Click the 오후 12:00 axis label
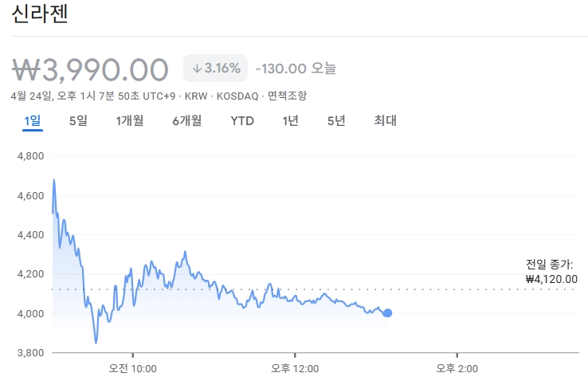This screenshot has height=385, width=588. coord(295,369)
